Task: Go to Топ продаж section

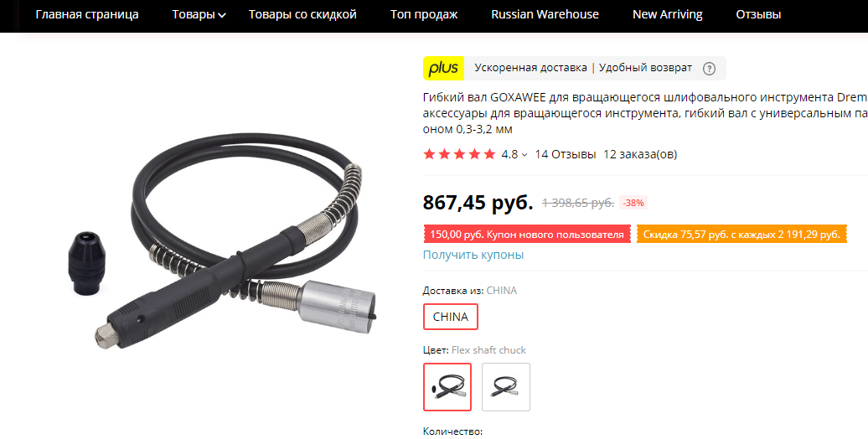Action: [424, 15]
